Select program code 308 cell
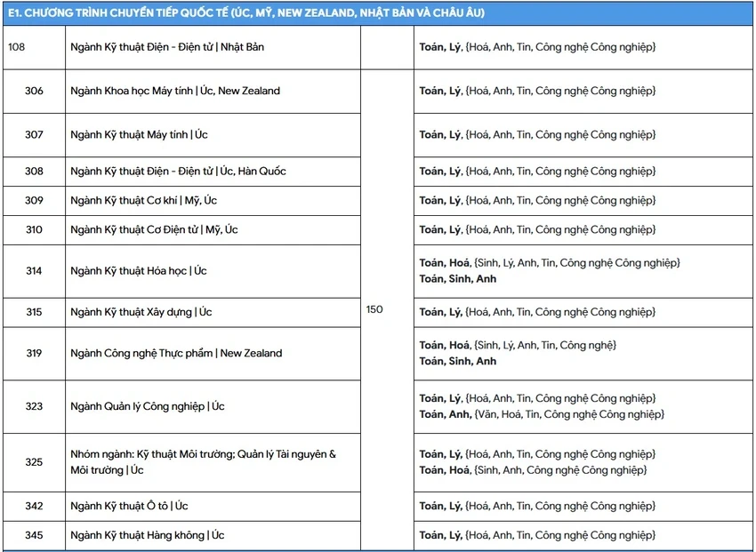756x552 pixels. [x=34, y=172]
